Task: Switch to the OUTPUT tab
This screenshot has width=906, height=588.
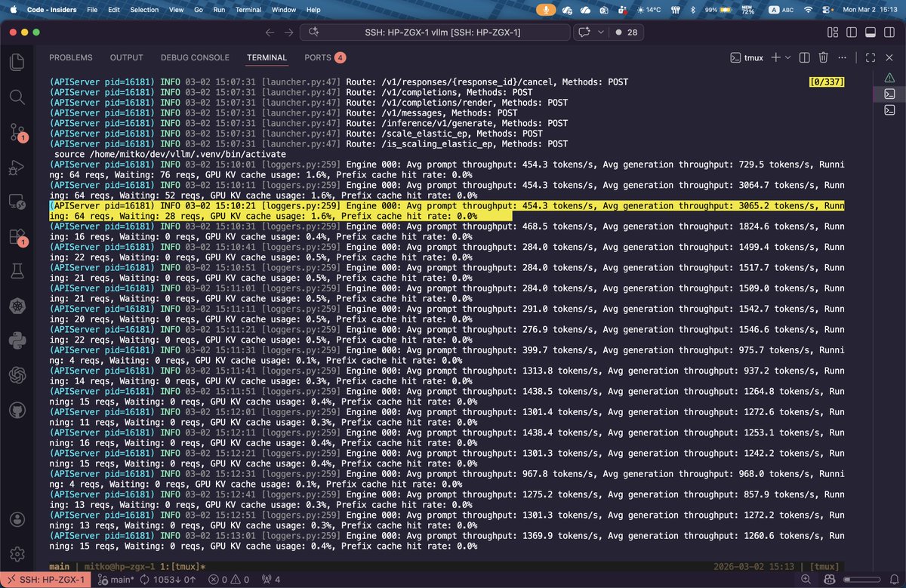Action: 127,57
